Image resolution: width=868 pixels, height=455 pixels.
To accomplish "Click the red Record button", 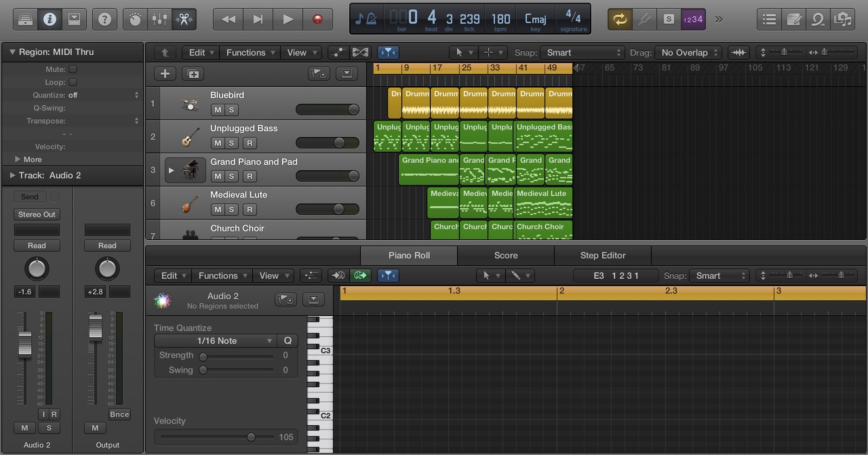I will (x=318, y=20).
